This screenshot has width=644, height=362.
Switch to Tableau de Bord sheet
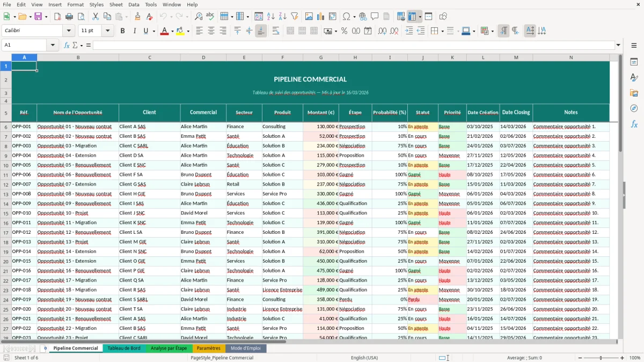pyautogui.click(x=124, y=348)
